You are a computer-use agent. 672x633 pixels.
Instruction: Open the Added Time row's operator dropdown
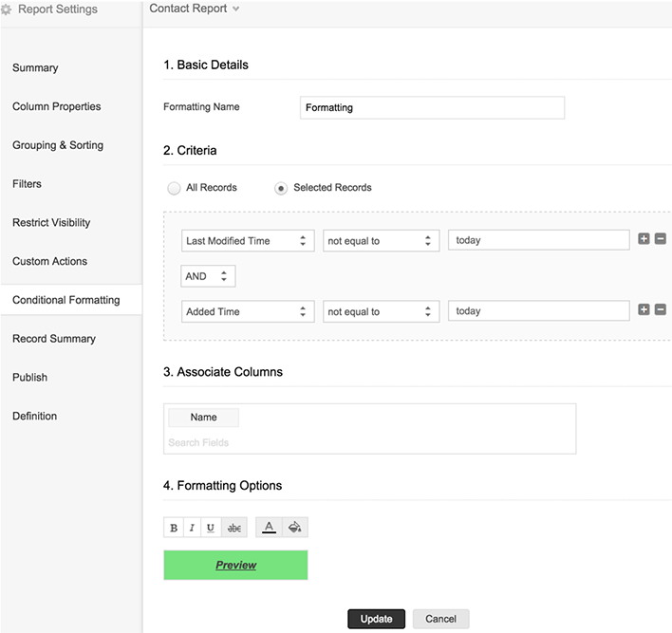tap(381, 311)
